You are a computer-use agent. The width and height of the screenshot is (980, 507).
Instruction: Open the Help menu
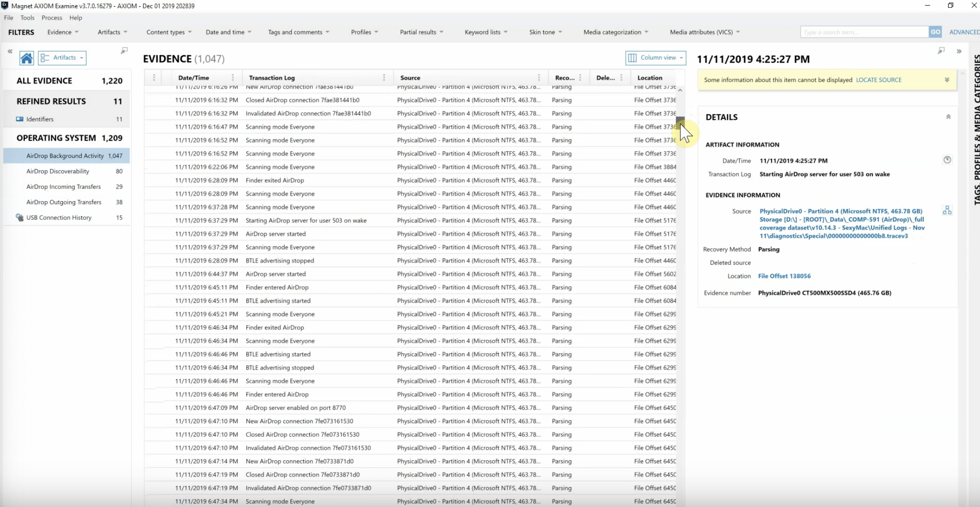coord(76,18)
